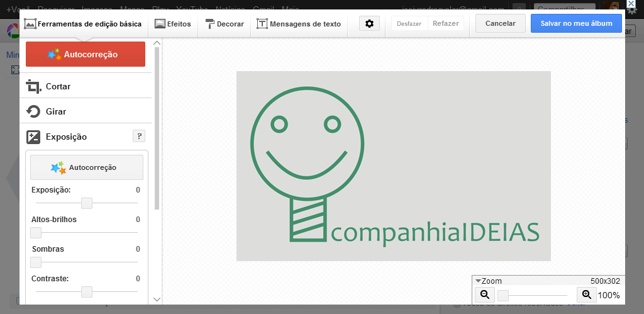Close the editor with the top-right X
The height and width of the screenshot is (314, 644).
(631, 4)
